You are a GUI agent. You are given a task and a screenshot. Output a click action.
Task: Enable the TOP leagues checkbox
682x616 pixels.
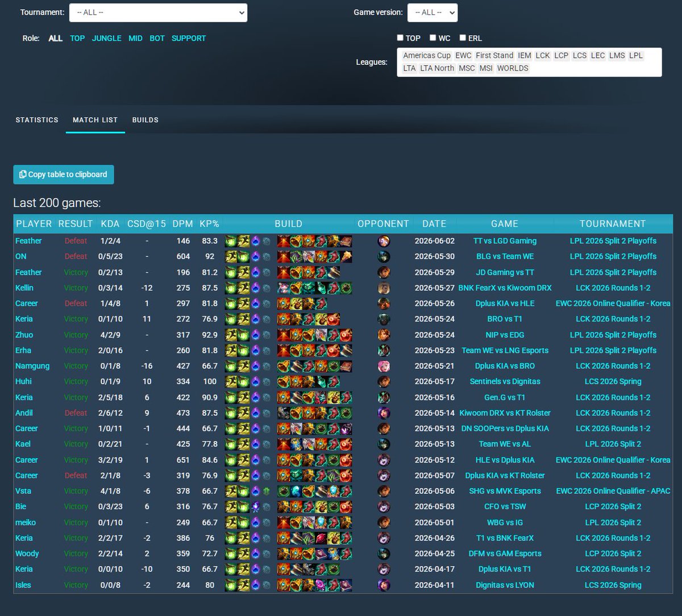(x=400, y=38)
